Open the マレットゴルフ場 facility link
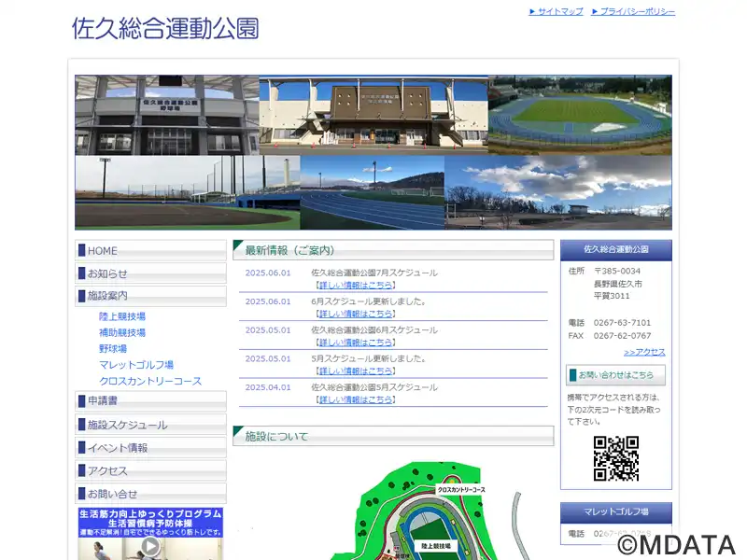 coord(136,365)
